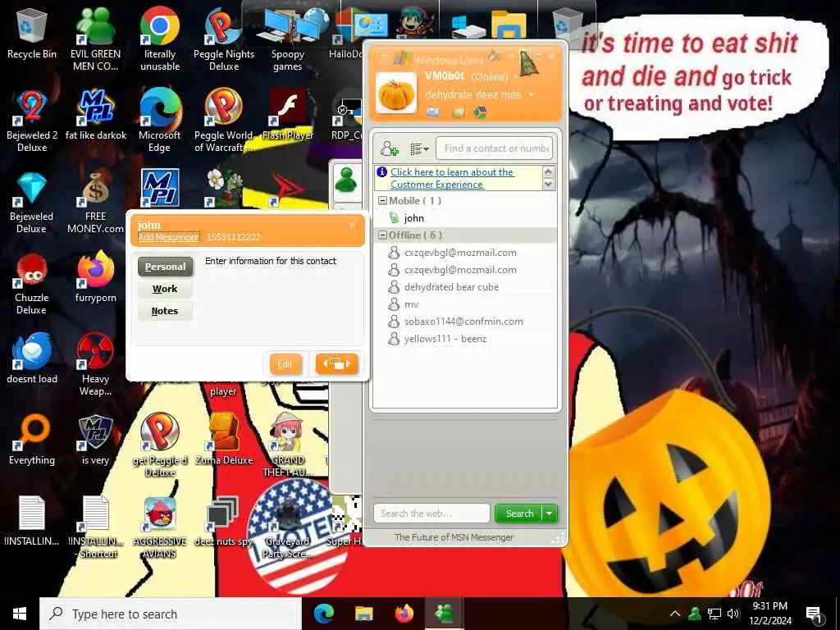This screenshot has width=840, height=630.
Task: Open the Windows Start menu
Action: (x=20, y=614)
